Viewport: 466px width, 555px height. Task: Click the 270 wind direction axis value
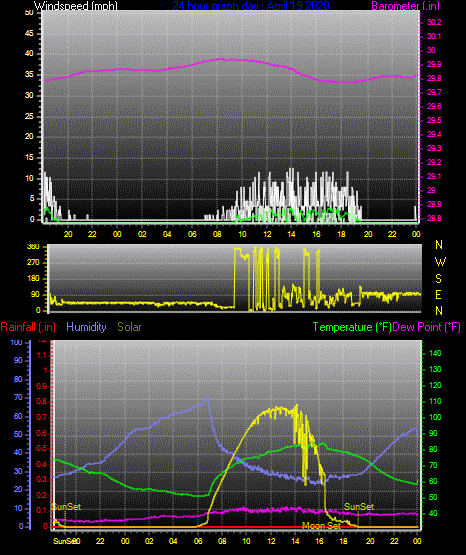click(x=33, y=263)
